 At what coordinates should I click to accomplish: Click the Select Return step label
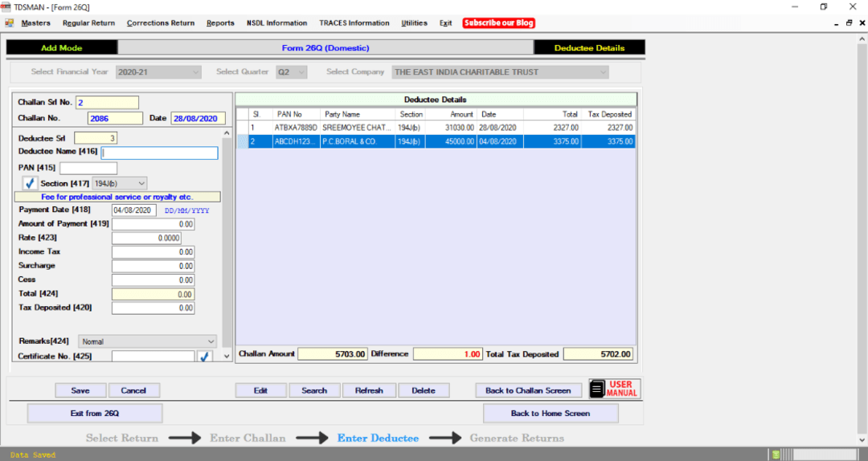[122, 438]
